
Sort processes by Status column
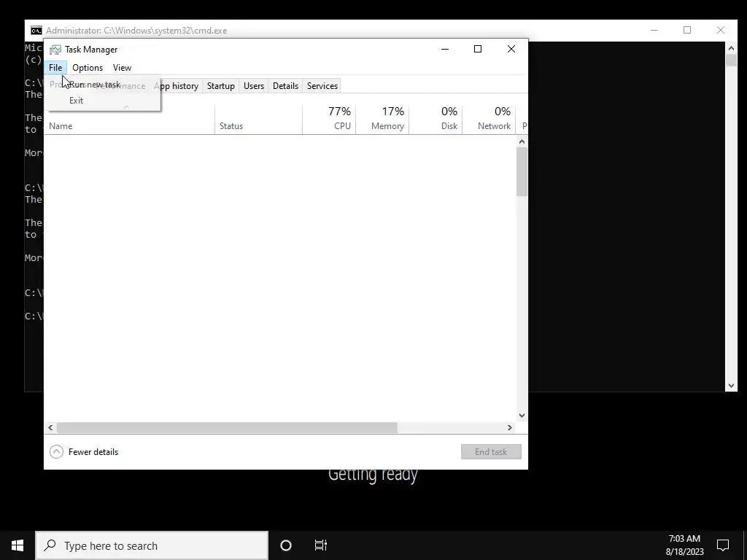click(x=258, y=119)
